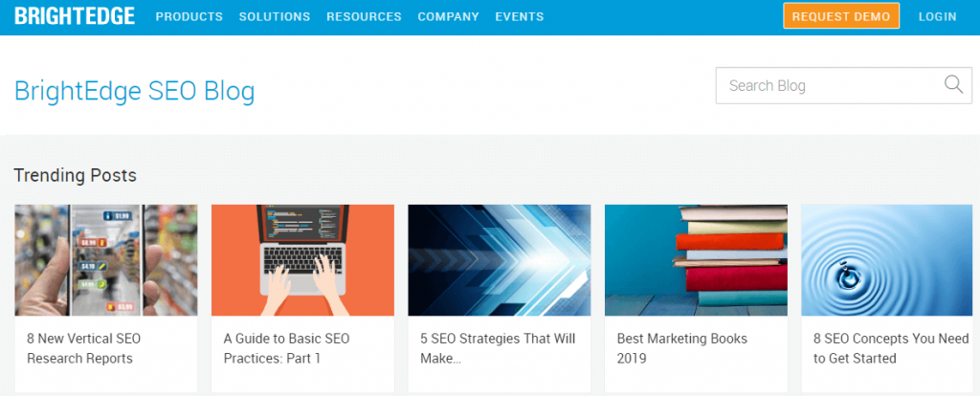Open '5 SEO Strategies That Will Make...' post
The width and height of the screenshot is (980, 396).
point(498,348)
